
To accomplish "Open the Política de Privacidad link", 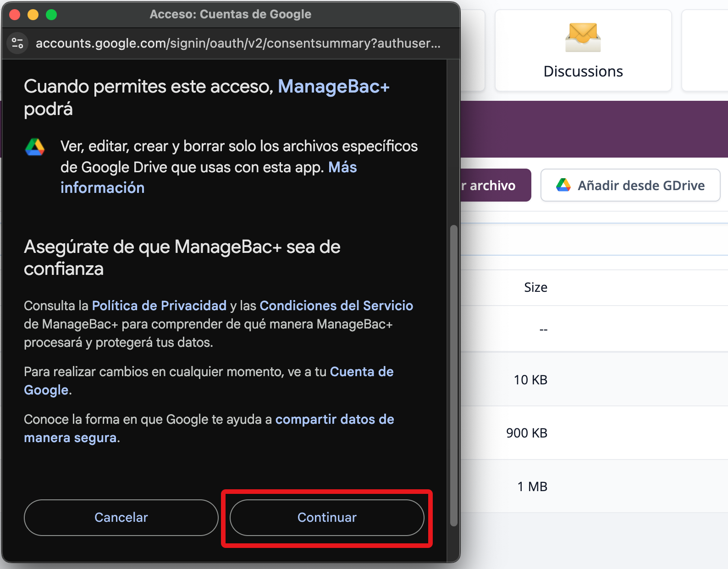I will 159,306.
